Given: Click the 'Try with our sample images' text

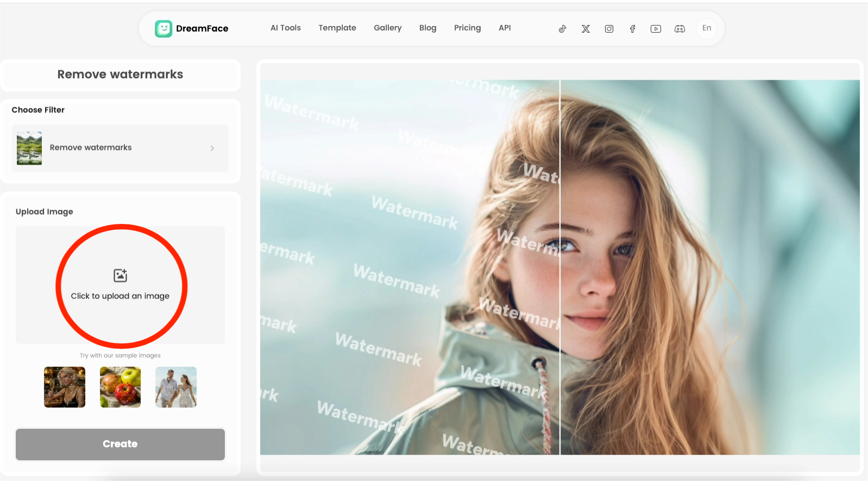Looking at the screenshot, I should click(x=120, y=355).
